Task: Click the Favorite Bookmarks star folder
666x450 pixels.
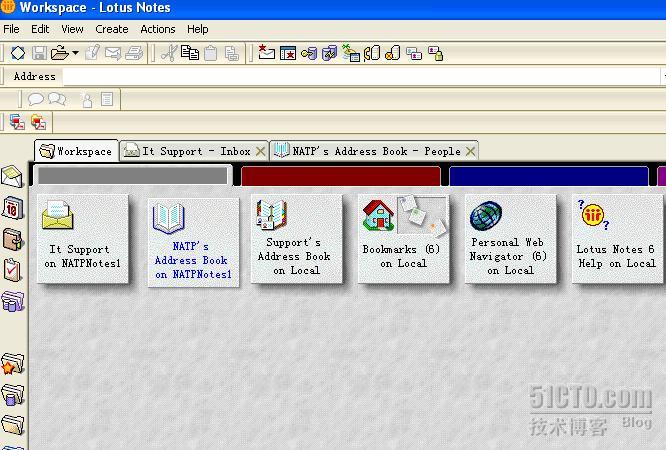Action: 12,364
